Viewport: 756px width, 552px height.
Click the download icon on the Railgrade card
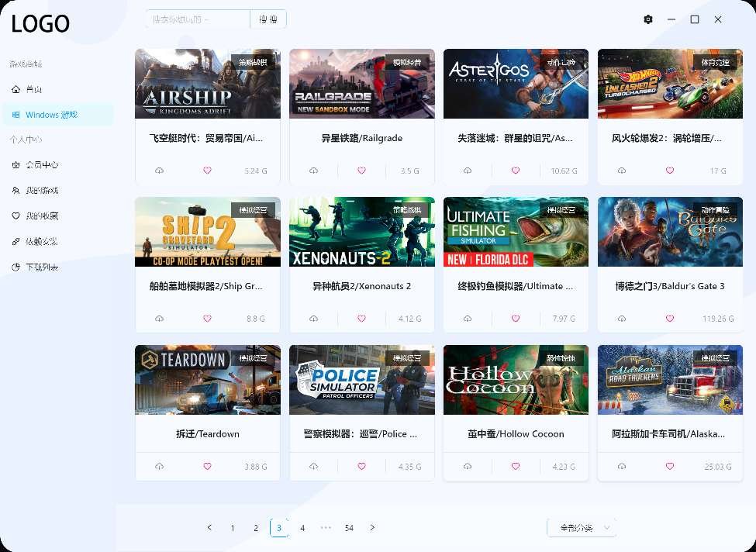coord(314,171)
